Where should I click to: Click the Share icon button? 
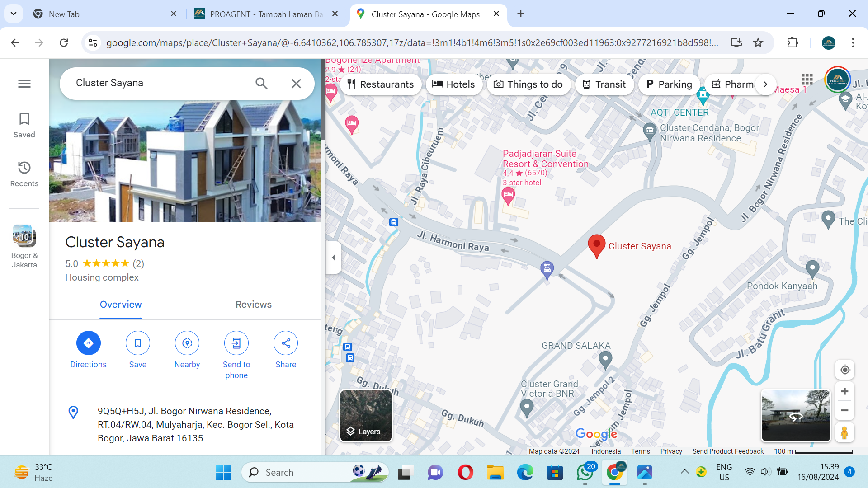[x=286, y=343]
